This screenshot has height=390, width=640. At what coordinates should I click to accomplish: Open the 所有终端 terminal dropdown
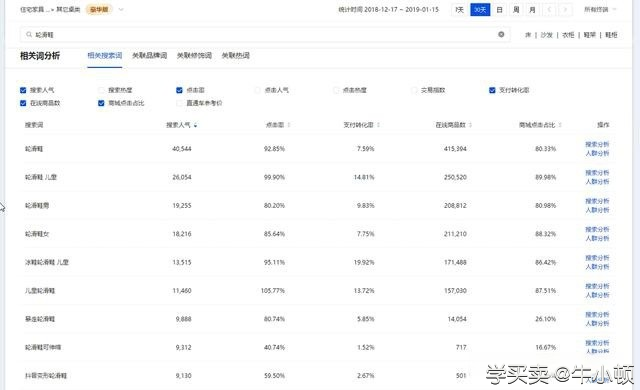(x=600, y=9)
